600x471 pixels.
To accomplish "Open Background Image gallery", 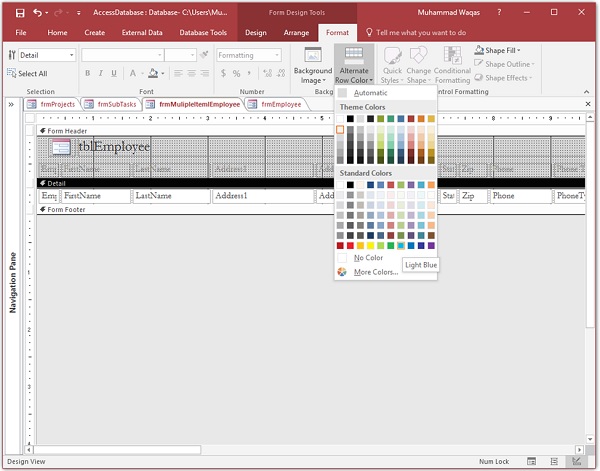I will 313,66.
